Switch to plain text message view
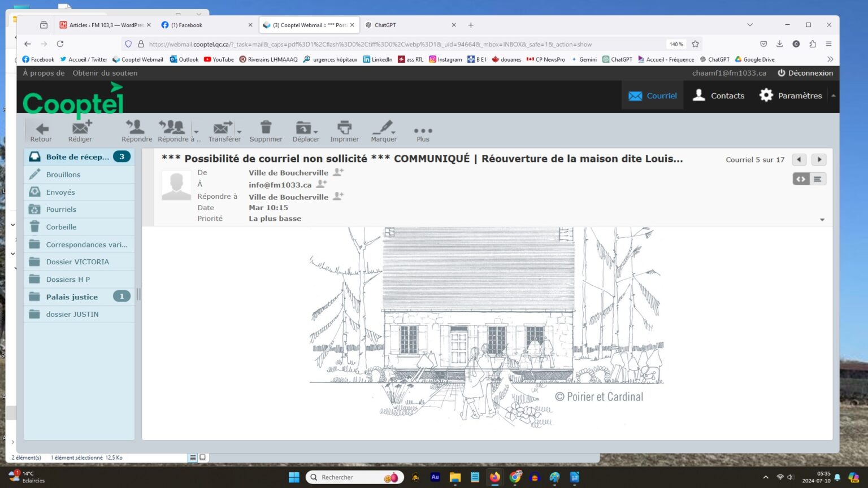Viewport: 868px width, 488px height. pyautogui.click(x=818, y=179)
